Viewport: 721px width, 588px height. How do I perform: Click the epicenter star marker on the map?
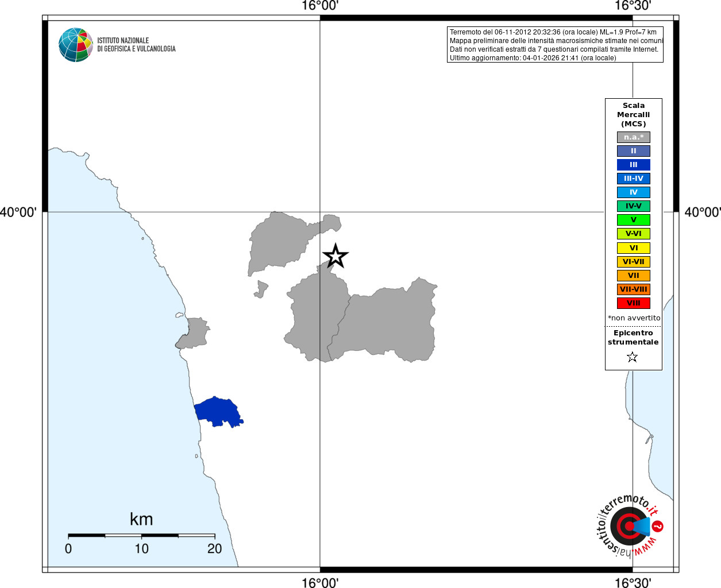(336, 256)
